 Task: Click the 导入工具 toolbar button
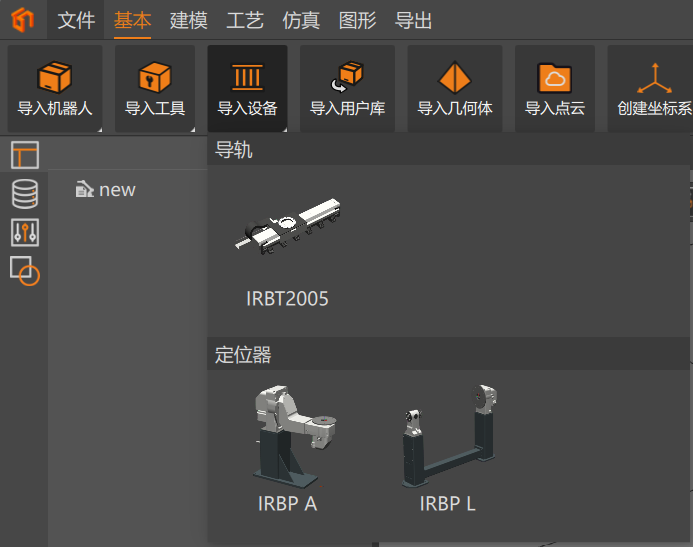pos(155,88)
